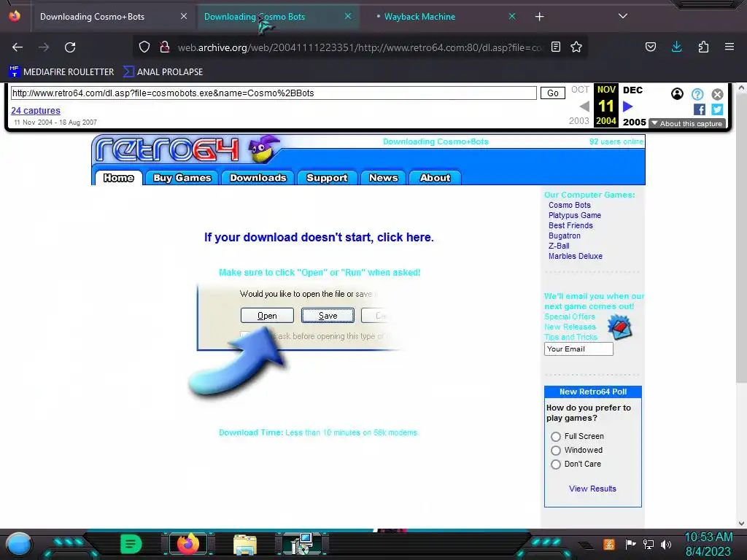Viewport: 747px width, 560px height.
Task: Open Best Friends game link
Action: point(570,225)
